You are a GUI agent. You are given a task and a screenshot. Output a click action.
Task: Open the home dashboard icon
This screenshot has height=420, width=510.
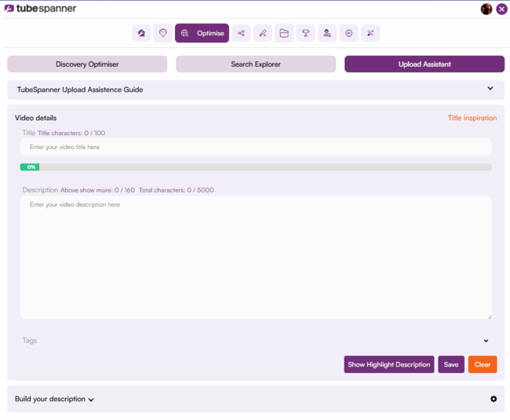coord(141,33)
